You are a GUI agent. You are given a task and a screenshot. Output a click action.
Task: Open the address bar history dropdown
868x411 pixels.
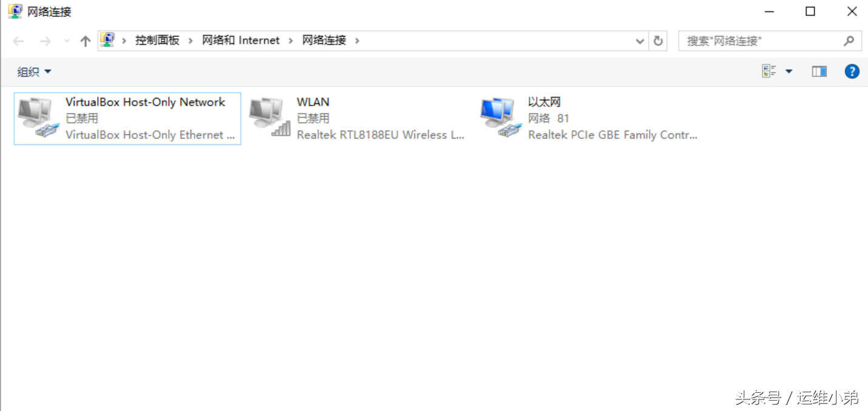click(x=640, y=41)
